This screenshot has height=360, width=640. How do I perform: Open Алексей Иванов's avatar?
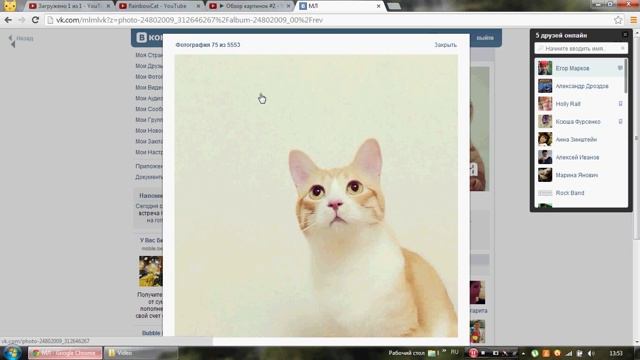click(x=545, y=157)
